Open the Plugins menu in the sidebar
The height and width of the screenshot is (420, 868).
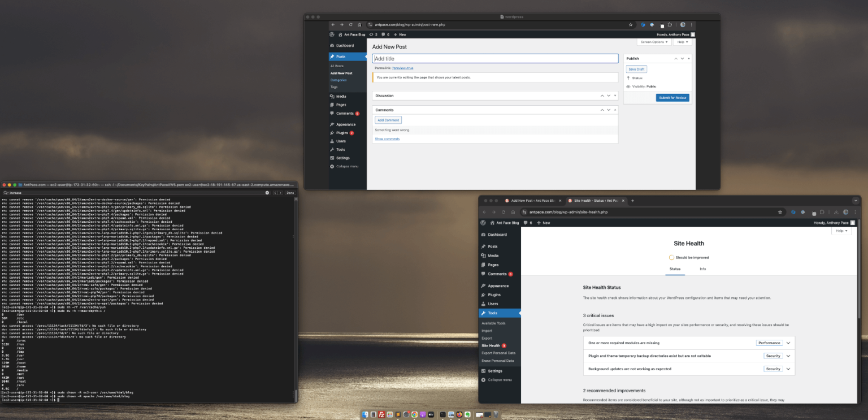(x=342, y=133)
